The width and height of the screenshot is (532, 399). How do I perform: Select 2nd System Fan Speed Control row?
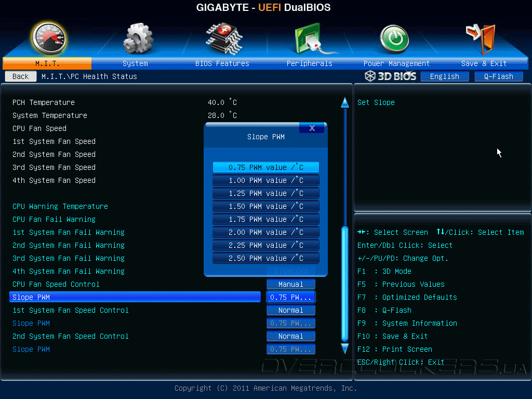point(71,336)
